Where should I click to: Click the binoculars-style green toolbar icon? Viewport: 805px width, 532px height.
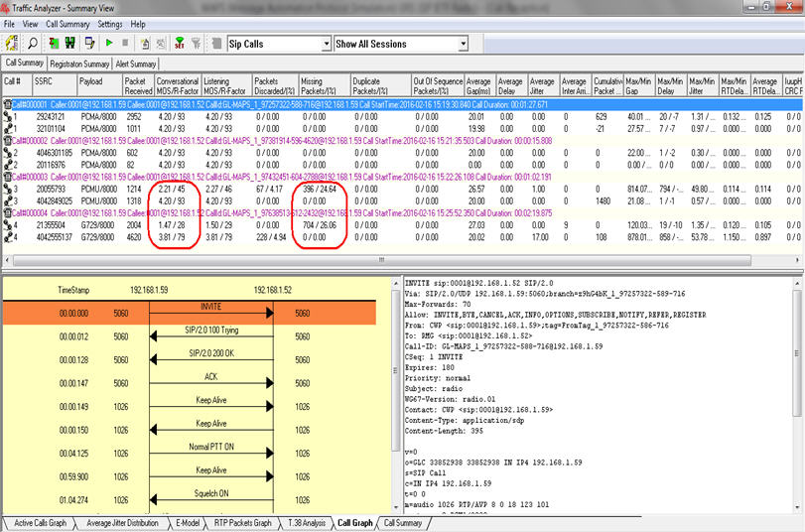click(70, 44)
